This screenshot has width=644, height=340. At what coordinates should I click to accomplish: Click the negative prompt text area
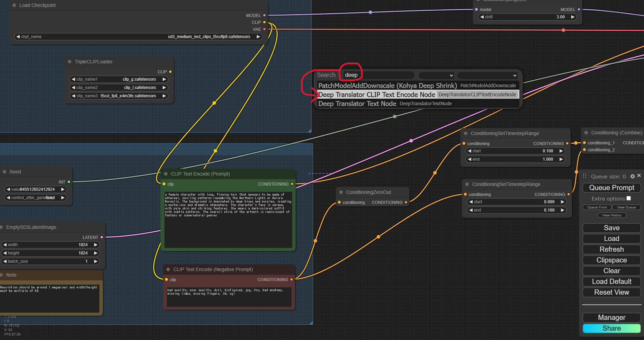click(x=229, y=297)
